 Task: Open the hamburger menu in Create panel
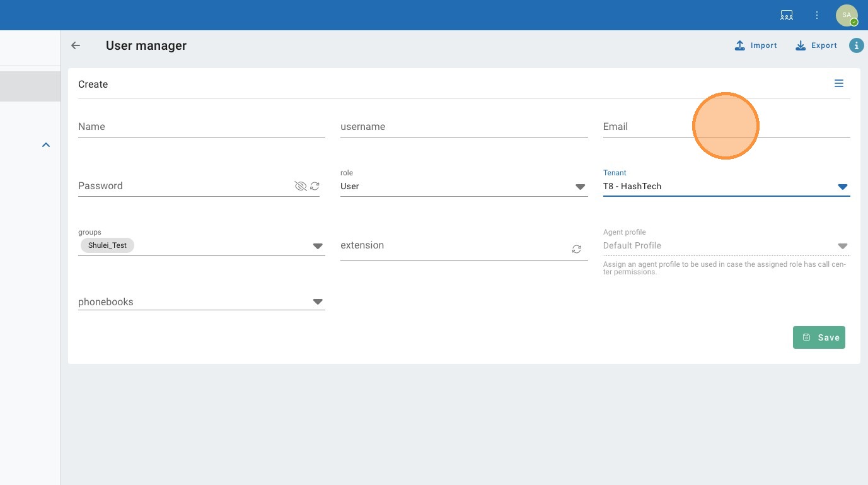tap(838, 83)
